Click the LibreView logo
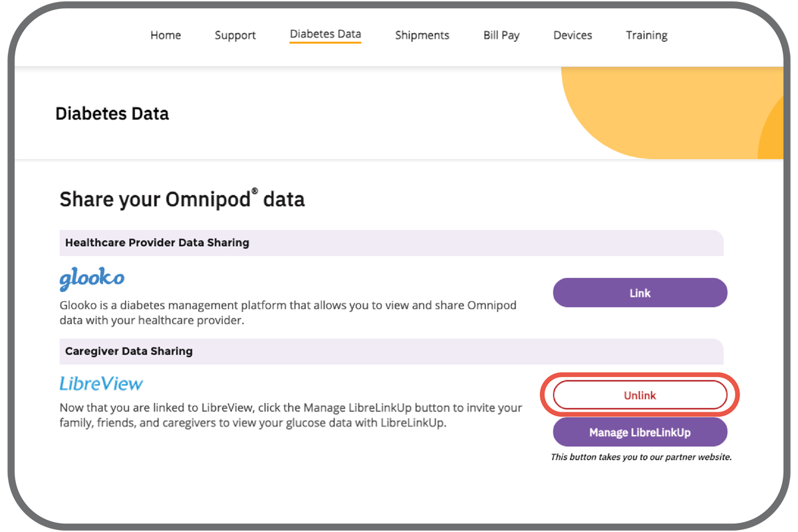The image size is (798, 532). pos(101,384)
